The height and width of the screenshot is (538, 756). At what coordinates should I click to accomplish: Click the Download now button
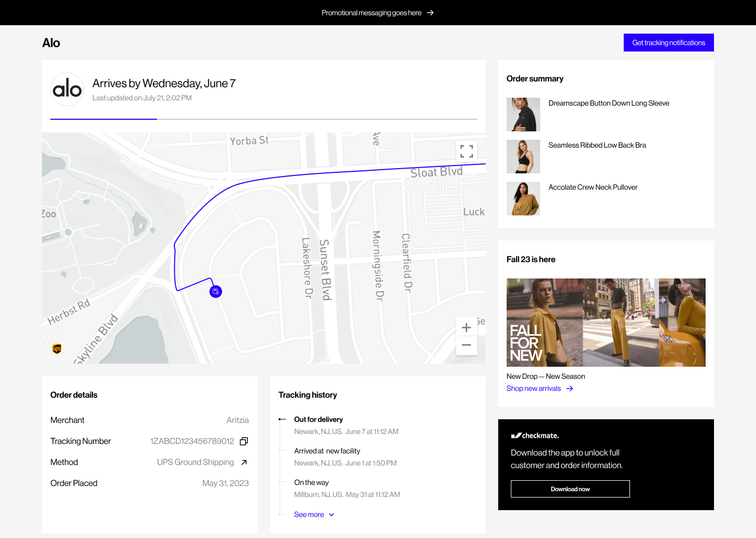tap(570, 489)
